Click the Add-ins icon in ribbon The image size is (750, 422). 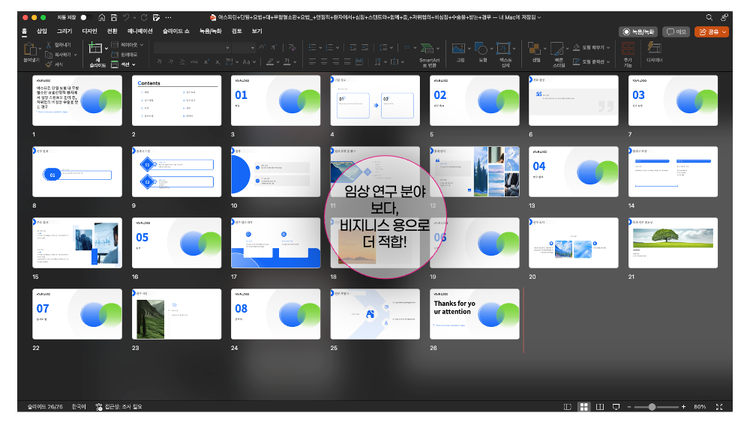point(628,48)
